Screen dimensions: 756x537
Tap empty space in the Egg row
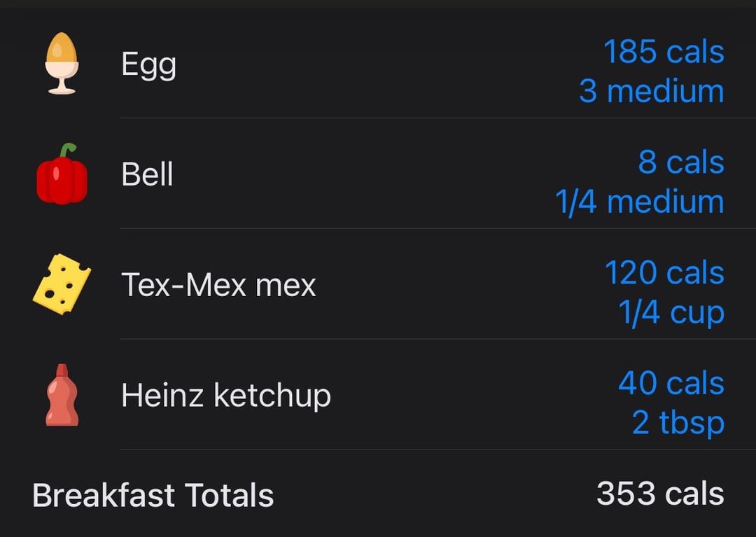(x=376, y=64)
